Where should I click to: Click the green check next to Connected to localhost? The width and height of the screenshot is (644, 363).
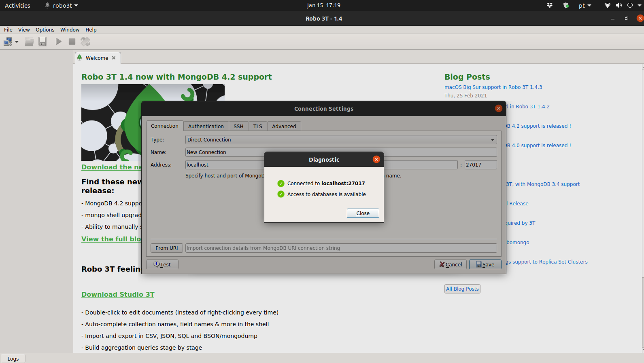pyautogui.click(x=281, y=184)
